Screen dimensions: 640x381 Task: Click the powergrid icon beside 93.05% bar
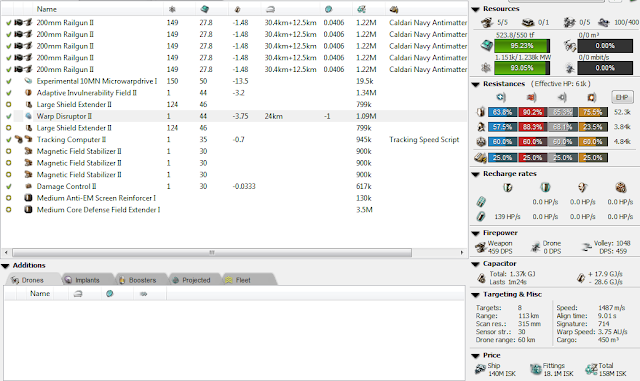click(x=486, y=68)
